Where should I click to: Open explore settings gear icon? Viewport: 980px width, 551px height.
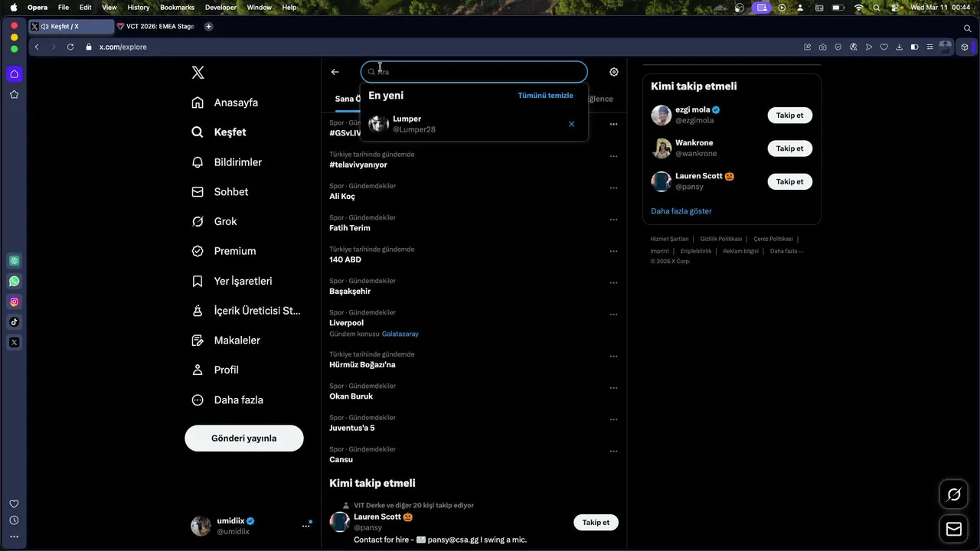tap(614, 72)
